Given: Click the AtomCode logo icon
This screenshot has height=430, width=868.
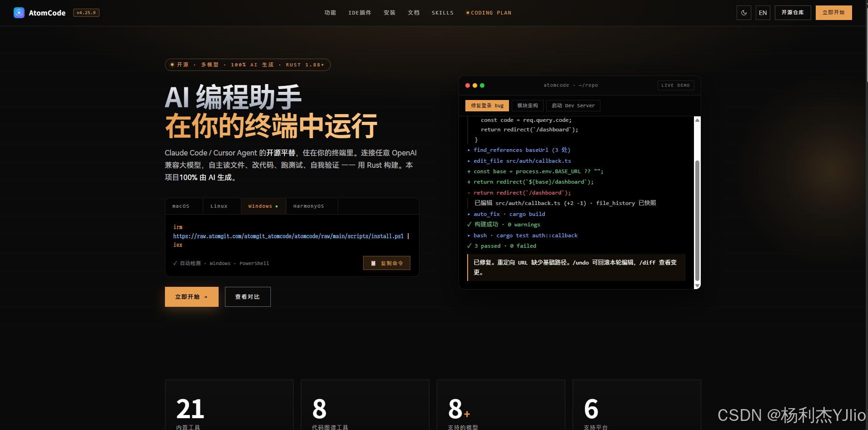Looking at the screenshot, I should [19, 13].
